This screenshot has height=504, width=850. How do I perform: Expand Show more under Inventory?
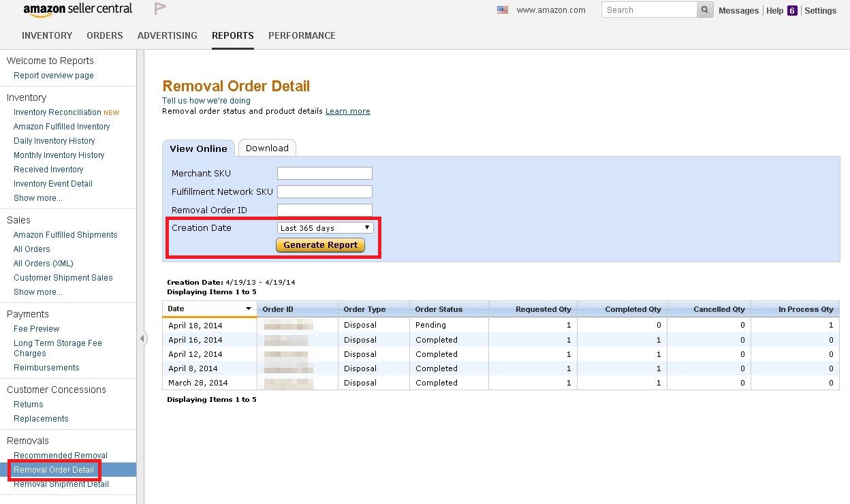click(37, 198)
